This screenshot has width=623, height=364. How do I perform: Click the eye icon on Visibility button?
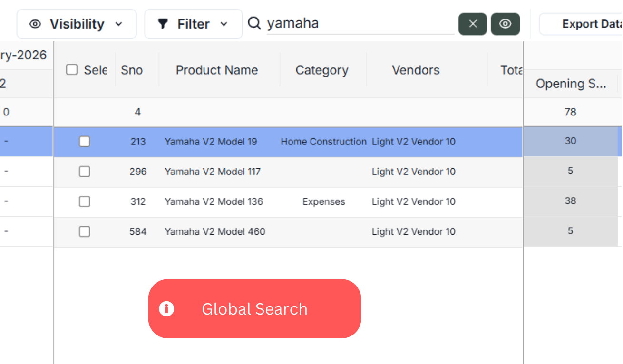pos(35,24)
